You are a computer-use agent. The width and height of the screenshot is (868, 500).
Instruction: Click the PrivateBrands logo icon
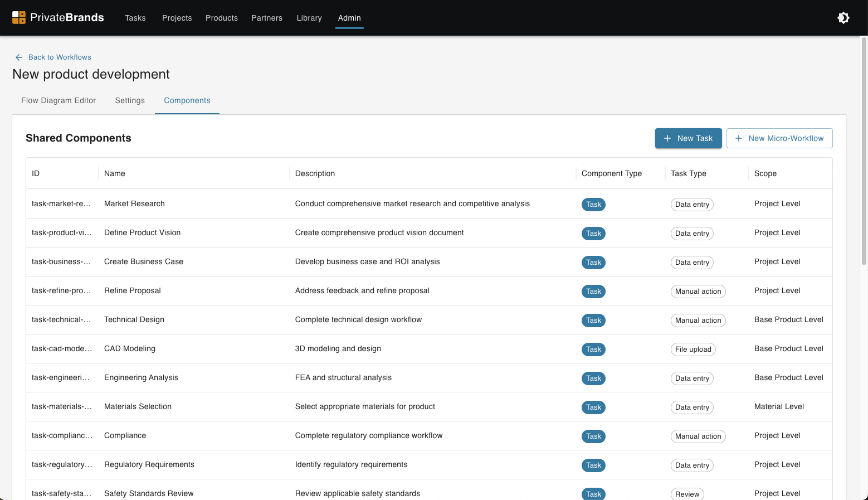point(18,17)
